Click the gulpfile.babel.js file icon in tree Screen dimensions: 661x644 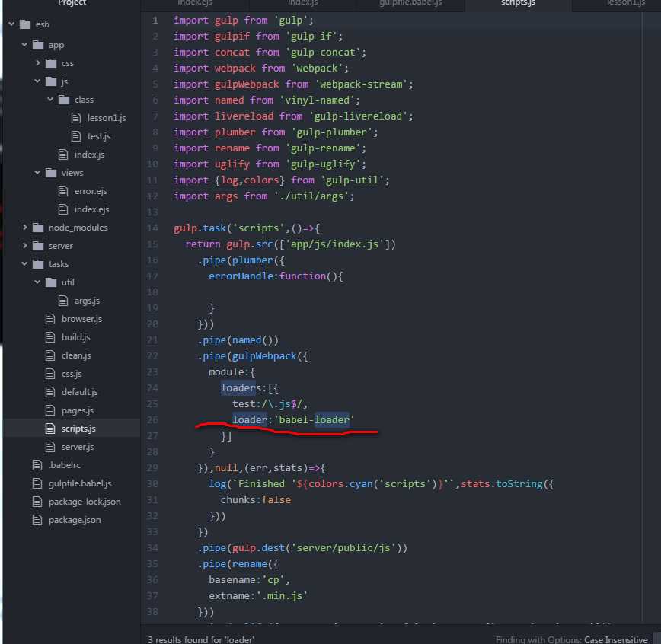click(37, 483)
